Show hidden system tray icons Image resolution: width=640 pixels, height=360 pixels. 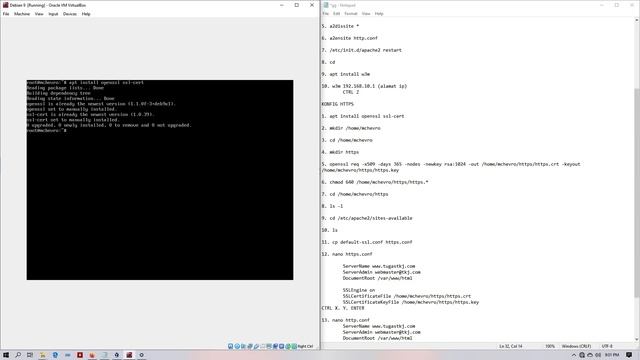click(574, 355)
